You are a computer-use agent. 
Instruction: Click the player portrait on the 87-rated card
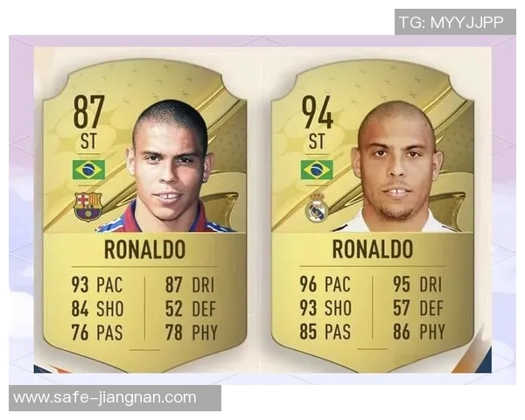(168, 165)
